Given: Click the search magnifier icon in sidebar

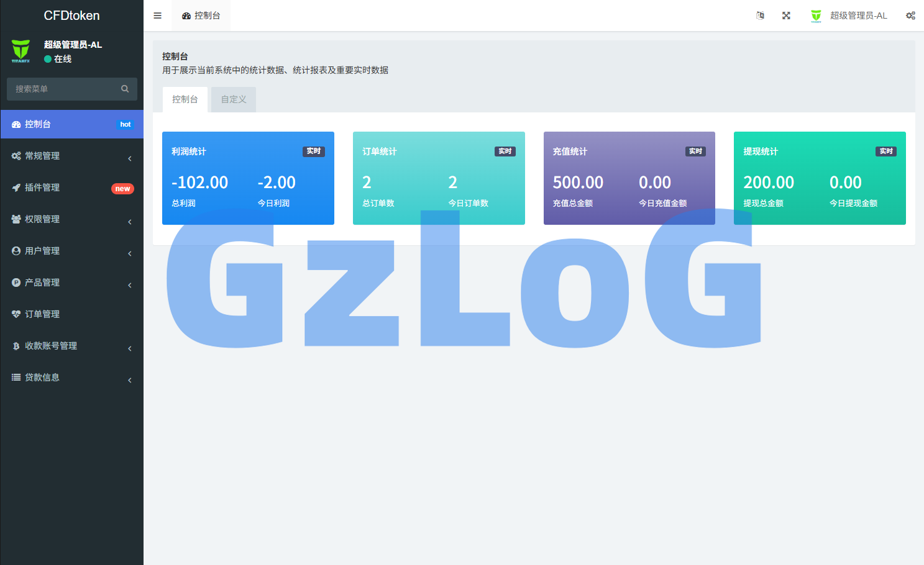Looking at the screenshot, I should pyautogui.click(x=125, y=89).
